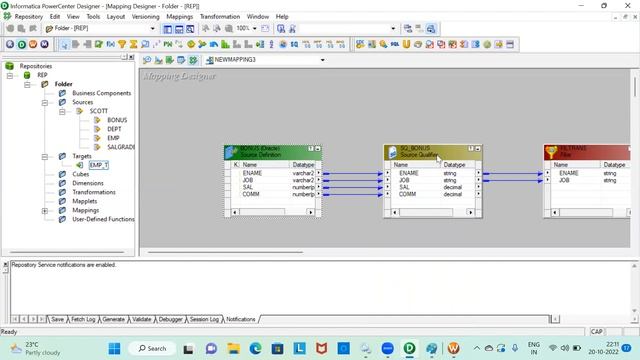Select the pointer arrow tool
Screen dimensions: 640x360
(x=64, y=44)
